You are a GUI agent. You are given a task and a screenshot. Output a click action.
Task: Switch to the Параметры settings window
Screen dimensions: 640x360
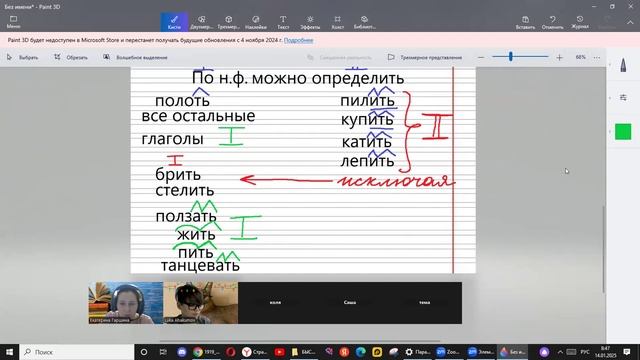coord(418,352)
